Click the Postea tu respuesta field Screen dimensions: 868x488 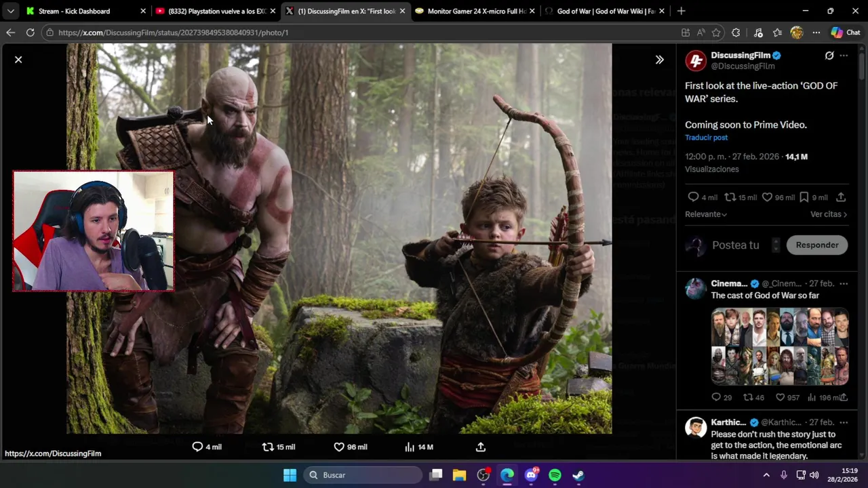coord(736,245)
